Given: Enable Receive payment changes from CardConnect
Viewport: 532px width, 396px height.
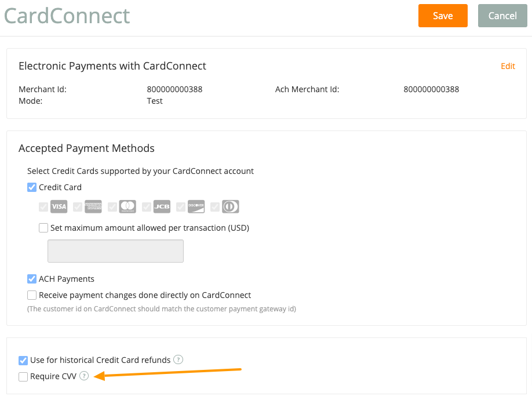Looking at the screenshot, I should coord(32,295).
